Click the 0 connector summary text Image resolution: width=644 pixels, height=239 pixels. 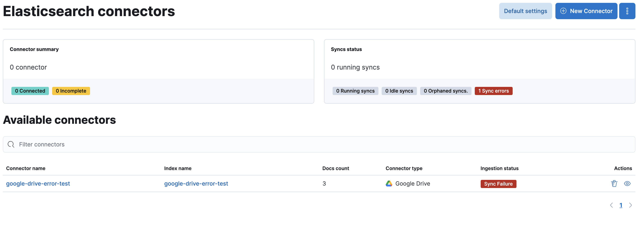28,67
